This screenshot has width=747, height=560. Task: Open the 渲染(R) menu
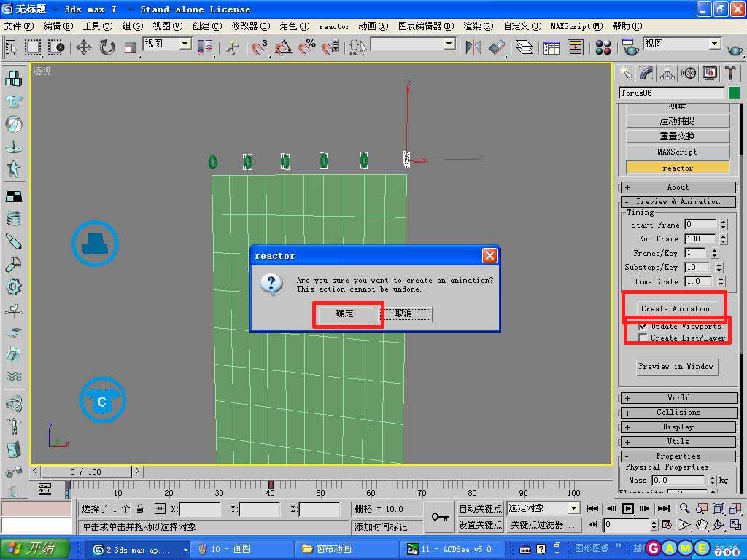click(479, 26)
